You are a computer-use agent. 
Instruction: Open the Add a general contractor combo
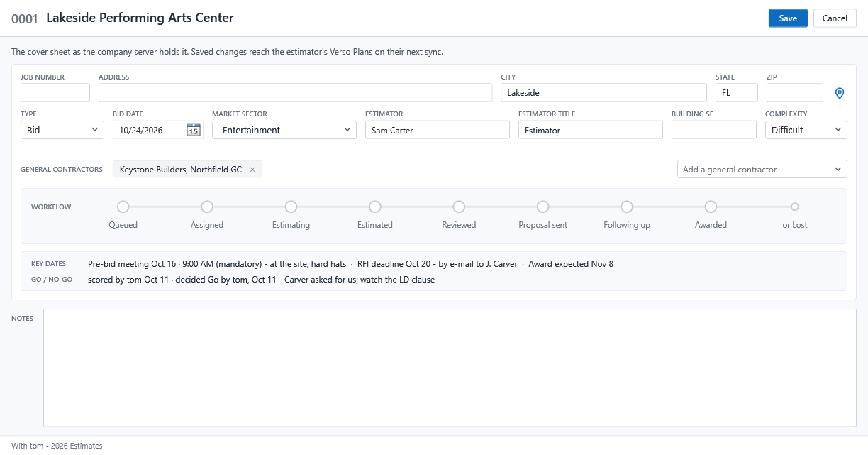pos(762,170)
